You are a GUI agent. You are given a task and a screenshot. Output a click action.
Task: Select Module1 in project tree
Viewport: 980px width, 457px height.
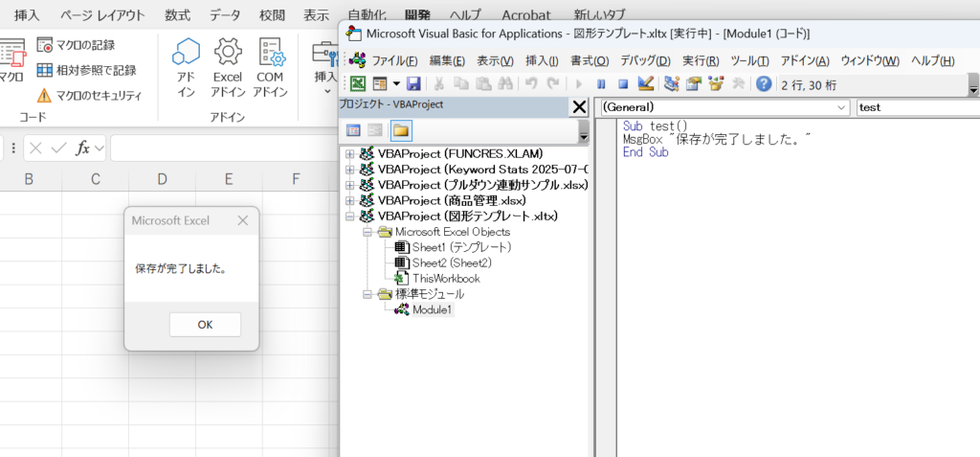[x=433, y=309]
